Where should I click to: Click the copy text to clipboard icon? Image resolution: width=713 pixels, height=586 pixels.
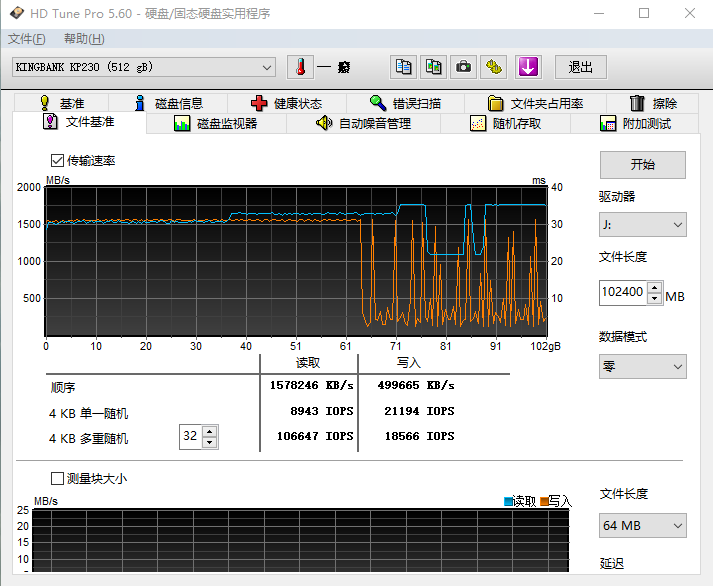[x=403, y=67]
